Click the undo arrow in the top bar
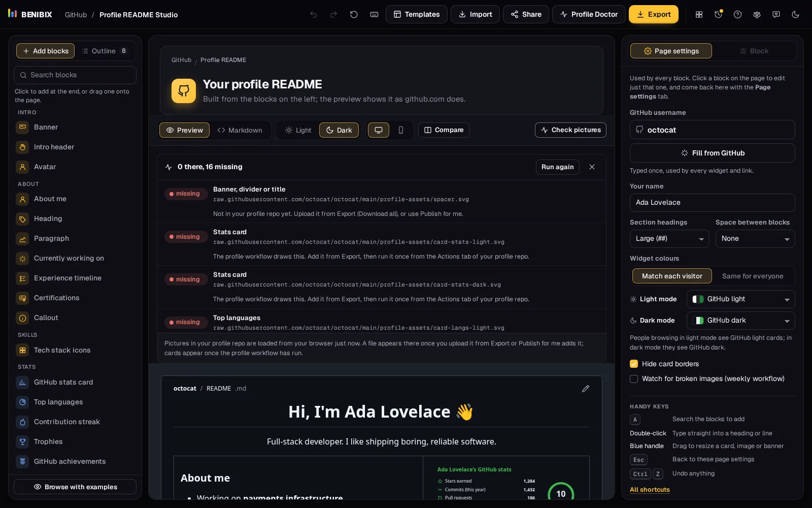Image resolution: width=812 pixels, height=508 pixels. click(314, 15)
